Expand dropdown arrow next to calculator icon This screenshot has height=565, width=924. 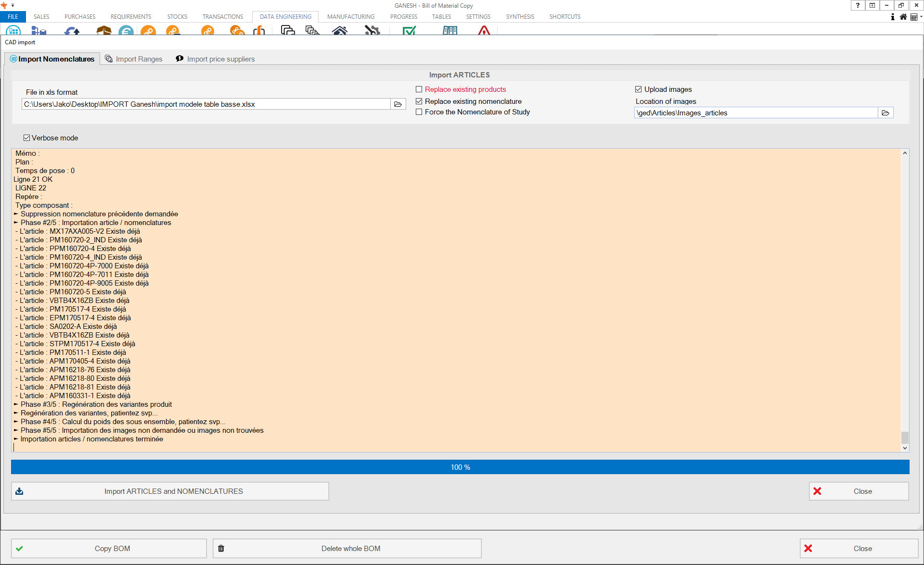[x=921, y=17]
